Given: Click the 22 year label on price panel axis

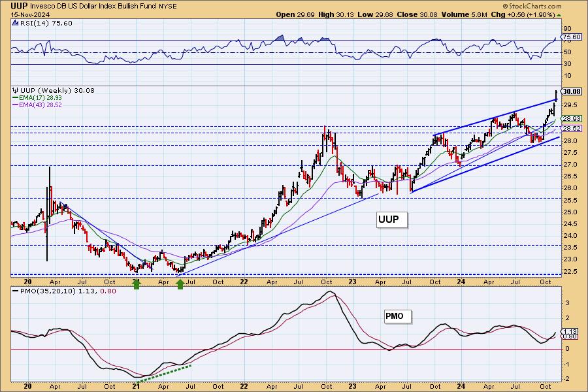Looking at the screenshot, I should [244, 282].
